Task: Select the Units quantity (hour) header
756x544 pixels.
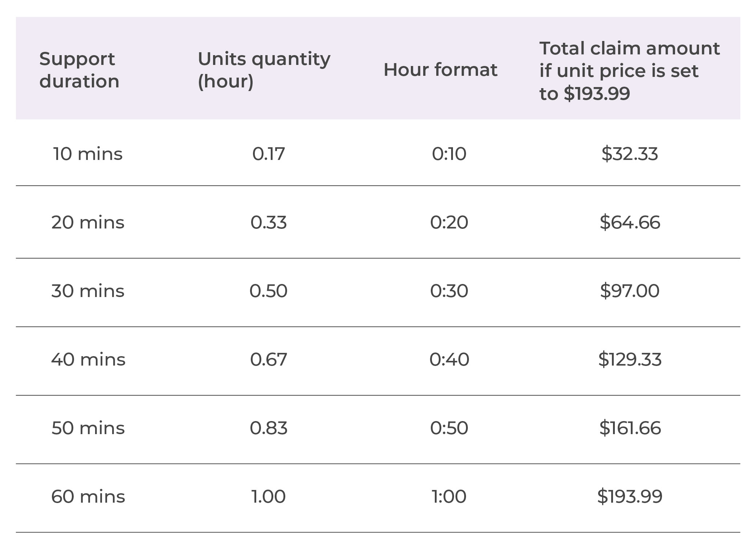Action: (264, 70)
